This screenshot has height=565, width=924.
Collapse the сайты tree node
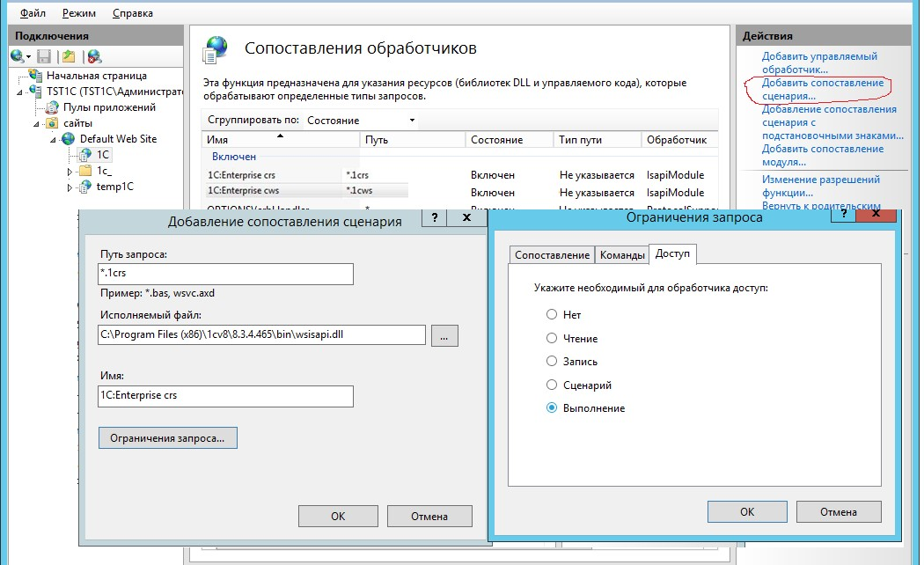click(x=36, y=124)
